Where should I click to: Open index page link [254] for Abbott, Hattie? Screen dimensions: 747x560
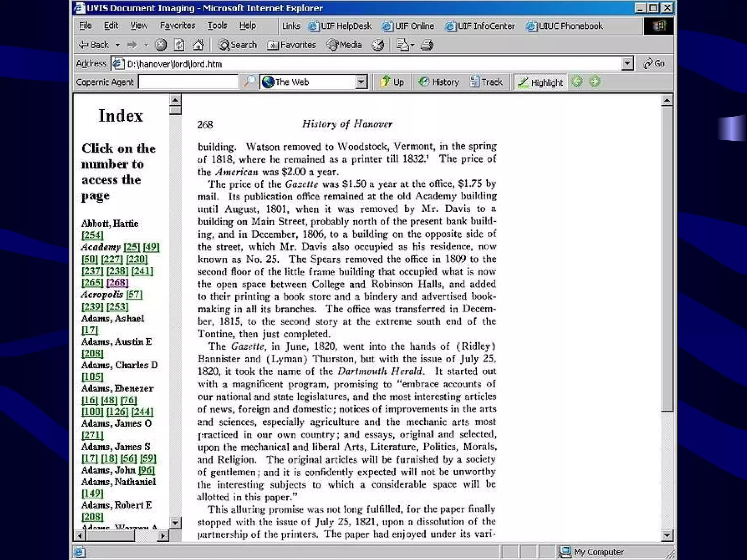(92, 235)
